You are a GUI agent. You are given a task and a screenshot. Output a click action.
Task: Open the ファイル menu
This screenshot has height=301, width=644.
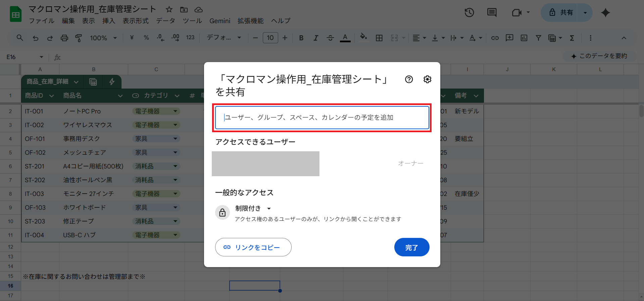[x=42, y=21]
